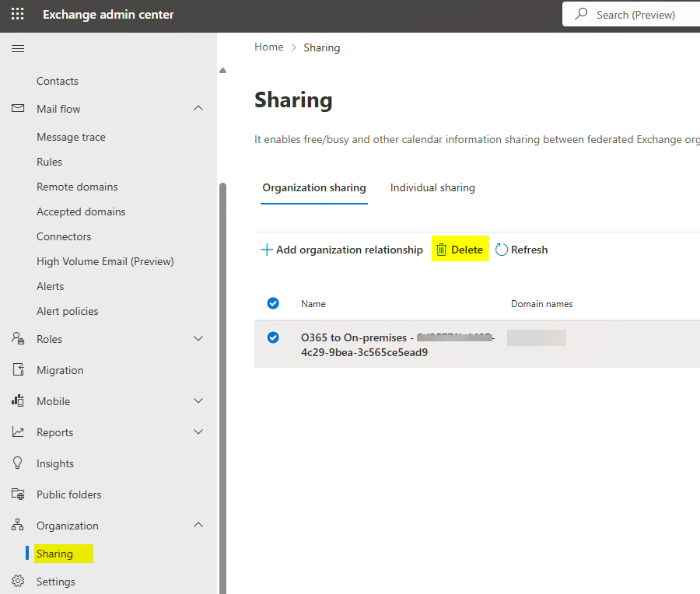
Task: Go to Home in the breadcrumb
Action: pyautogui.click(x=269, y=47)
